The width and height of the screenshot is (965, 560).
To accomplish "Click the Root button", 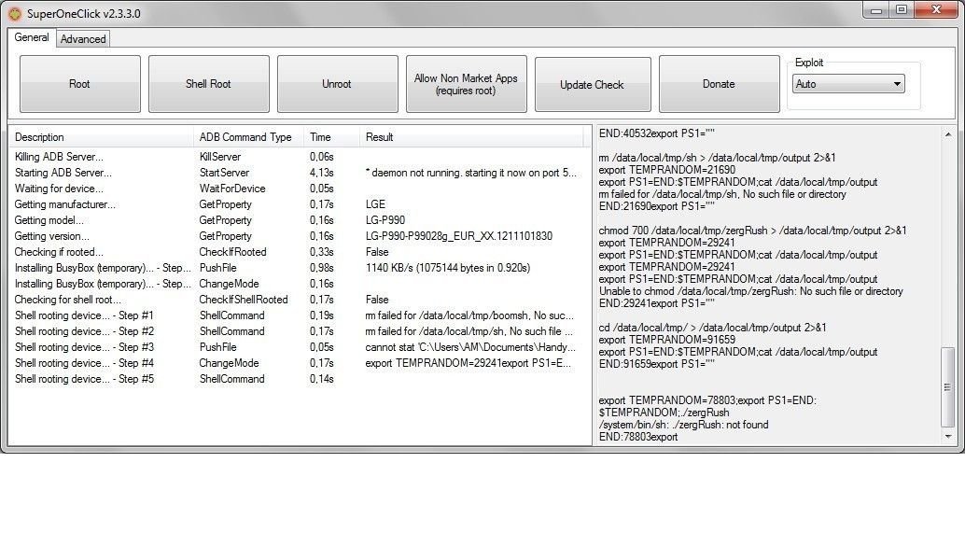I will (x=80, y=84).
